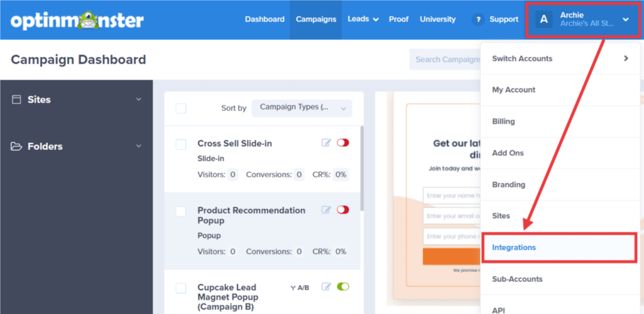Click the Support link

pos(504,20)
